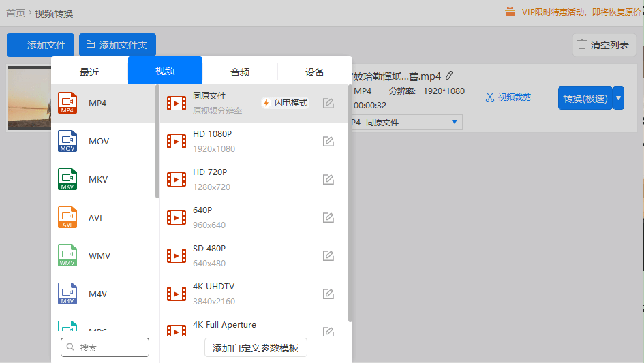Viewport: 644px width, 363px height.
Task: Click the VIP gift box icon
Action: (x=510, y=12)
